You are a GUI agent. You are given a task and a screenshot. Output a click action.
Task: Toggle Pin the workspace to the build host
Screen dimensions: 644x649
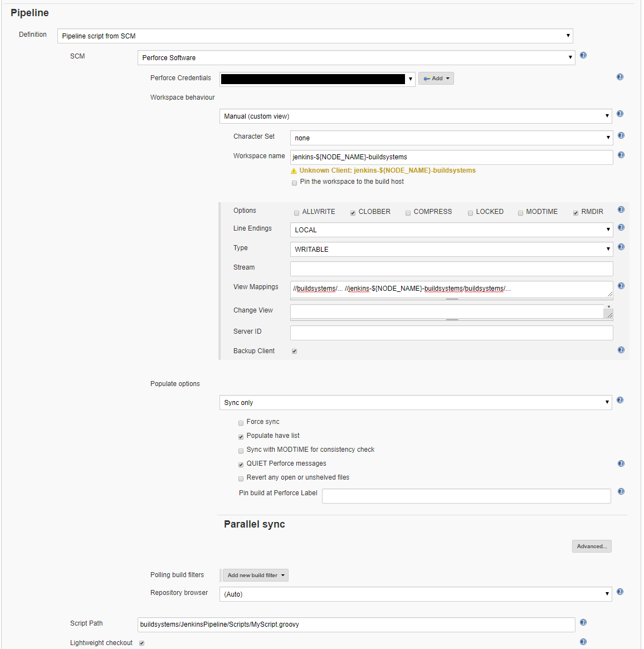pos(294,182)
